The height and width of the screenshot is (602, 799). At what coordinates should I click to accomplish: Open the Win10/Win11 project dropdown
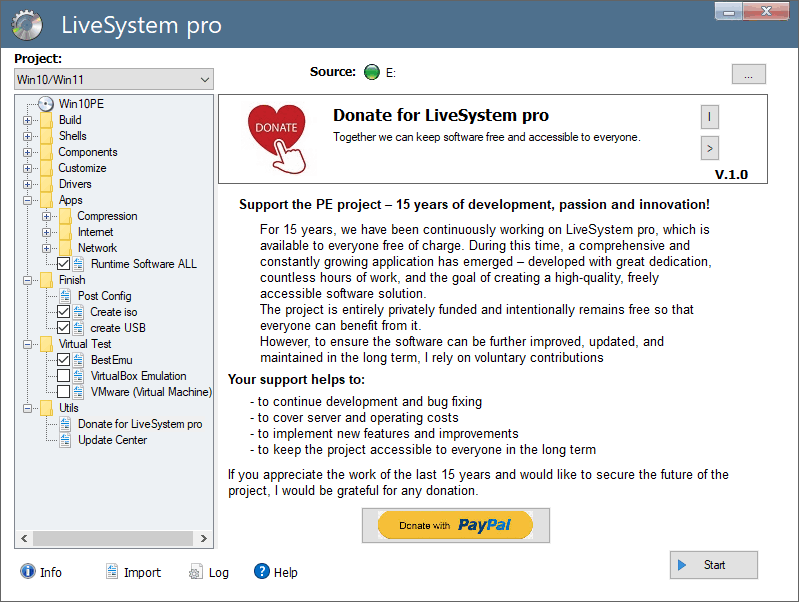tap(114, 79)
